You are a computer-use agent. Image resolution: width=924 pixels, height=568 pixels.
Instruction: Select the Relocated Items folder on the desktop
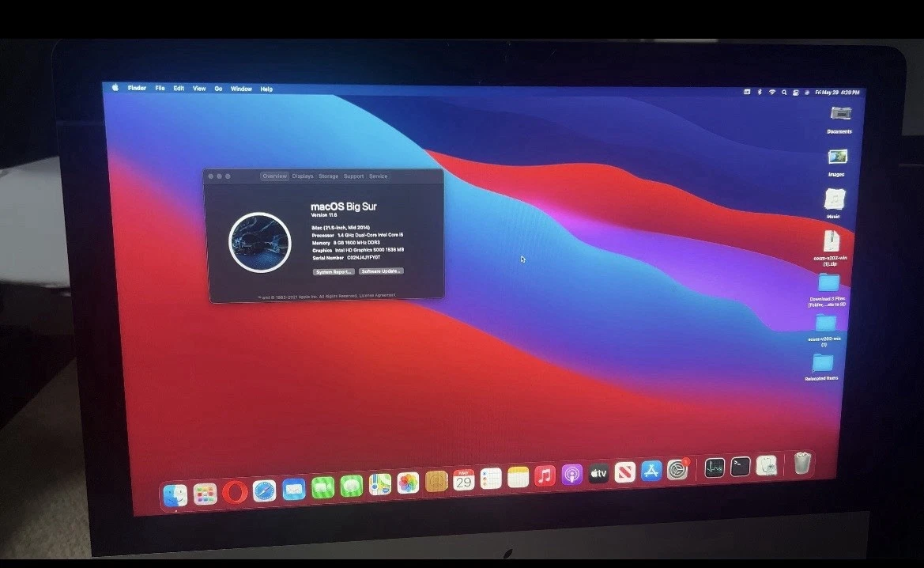click(x=823, y=367)
